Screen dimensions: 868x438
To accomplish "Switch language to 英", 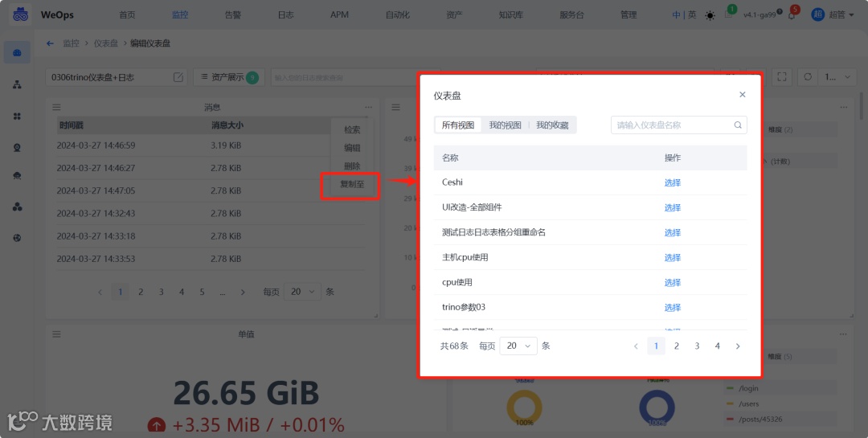I will (692, 15).
